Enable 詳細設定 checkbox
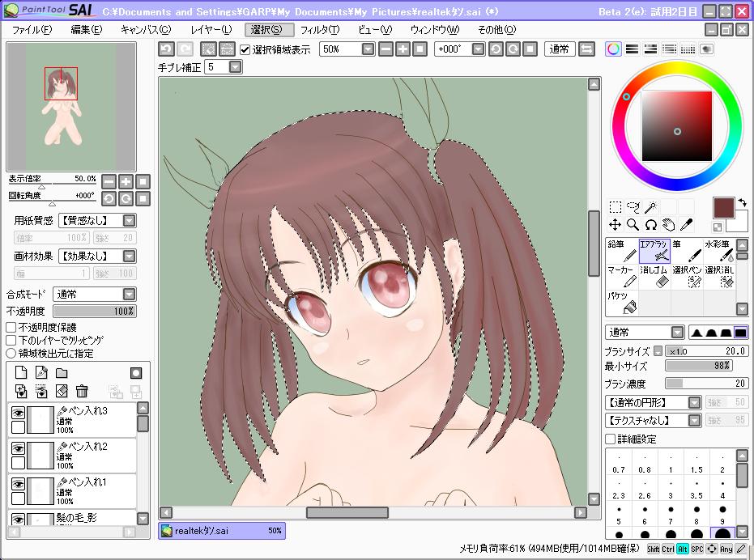The image size is (754, 560). (x=610, y=439)
